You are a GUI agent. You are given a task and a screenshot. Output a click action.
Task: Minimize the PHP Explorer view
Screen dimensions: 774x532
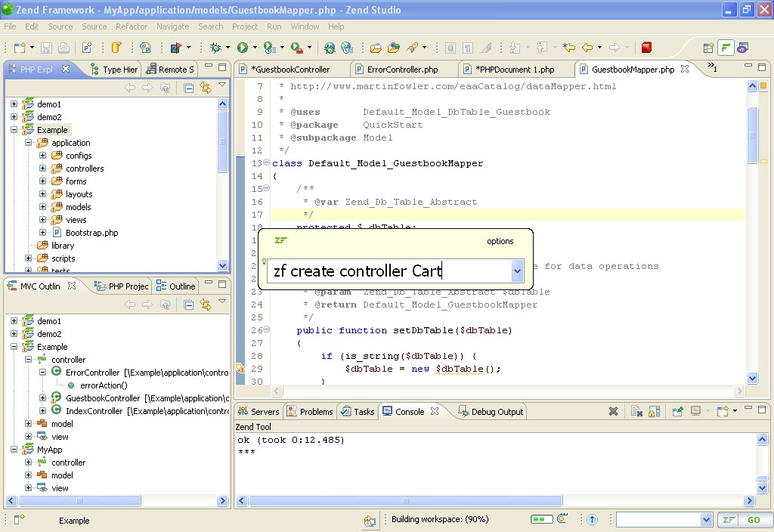209,66
